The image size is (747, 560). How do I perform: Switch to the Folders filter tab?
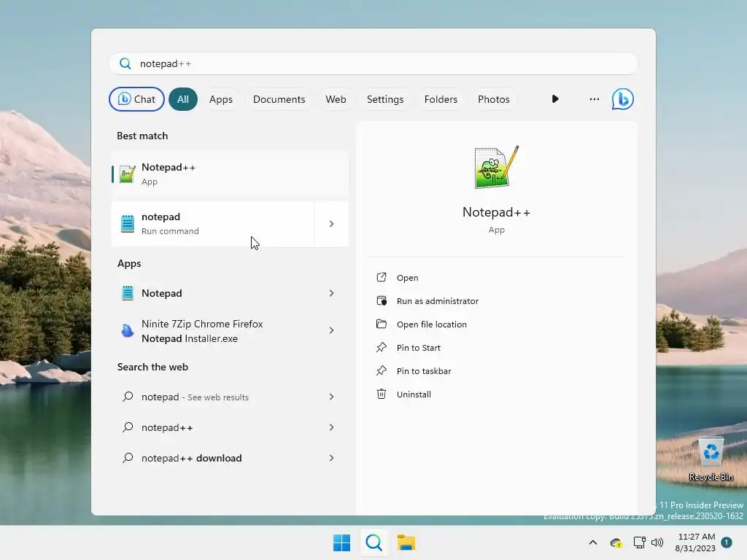click(x=441, y=99)
